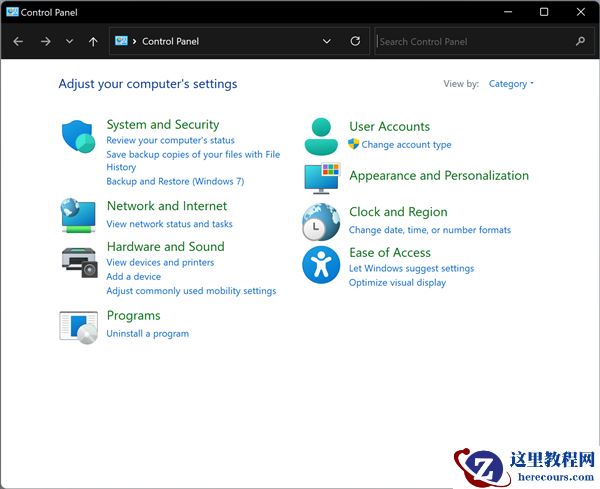
Task: Click the Hardware and Sound printer icon
Action: click(x=78, y=260)
